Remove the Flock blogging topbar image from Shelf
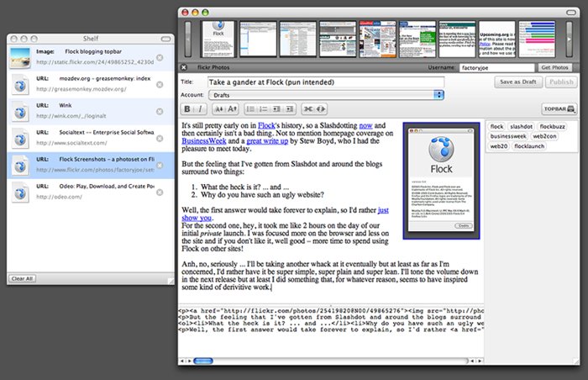This screenshot has width=588, height=380. 160,57
